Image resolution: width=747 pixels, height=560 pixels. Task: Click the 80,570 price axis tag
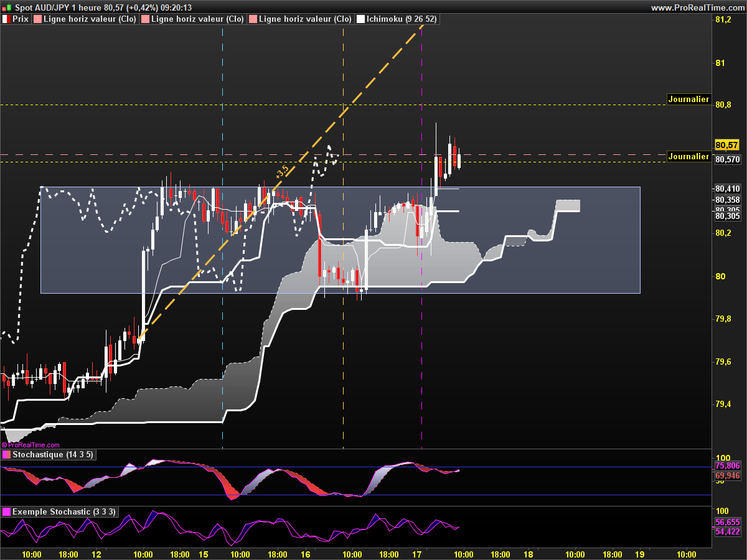click(x=728, y=159)
